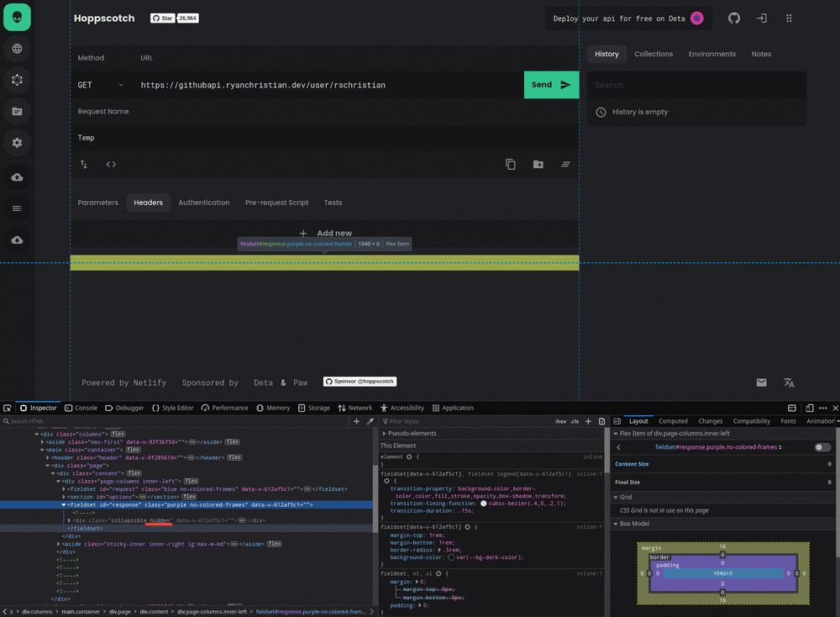Click the background-color var swatch circle
Viewport: 840px width, 617px height.
pos(451,557)
